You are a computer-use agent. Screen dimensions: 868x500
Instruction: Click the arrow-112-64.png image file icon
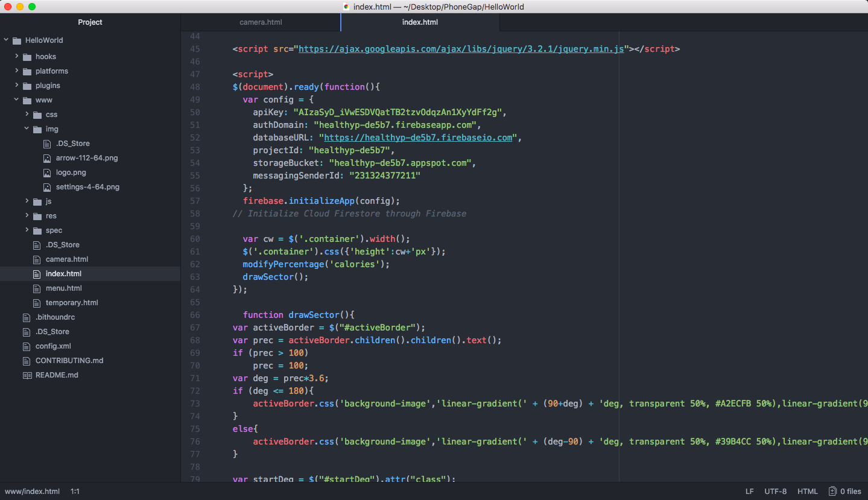(47, 158)
